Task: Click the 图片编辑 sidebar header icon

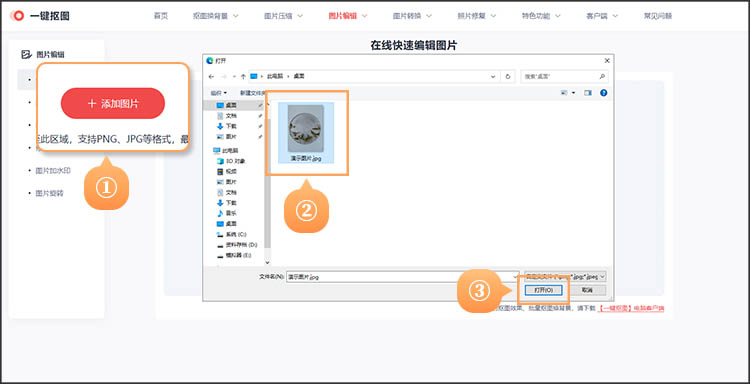Action: (26, 55)
